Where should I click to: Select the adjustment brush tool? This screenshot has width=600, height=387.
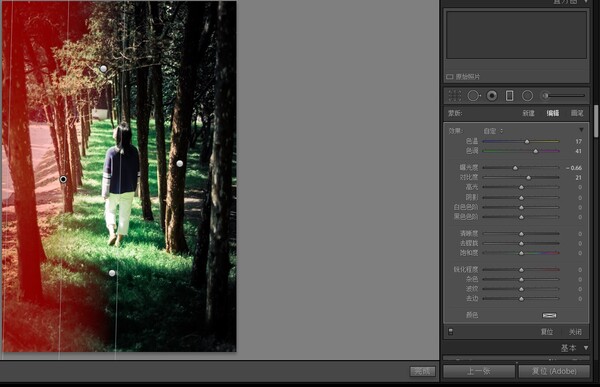pos(563,96)
